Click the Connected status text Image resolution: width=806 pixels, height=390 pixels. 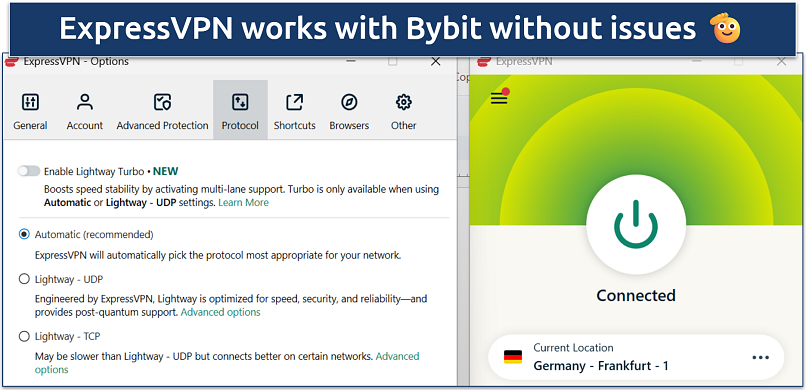[x=636, y=295]
